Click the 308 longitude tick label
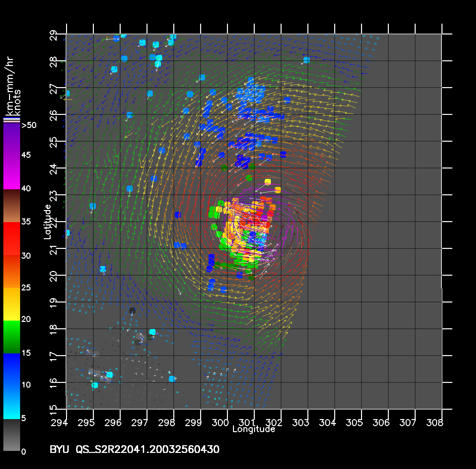476x469 pixels. [x=435, y=423]
